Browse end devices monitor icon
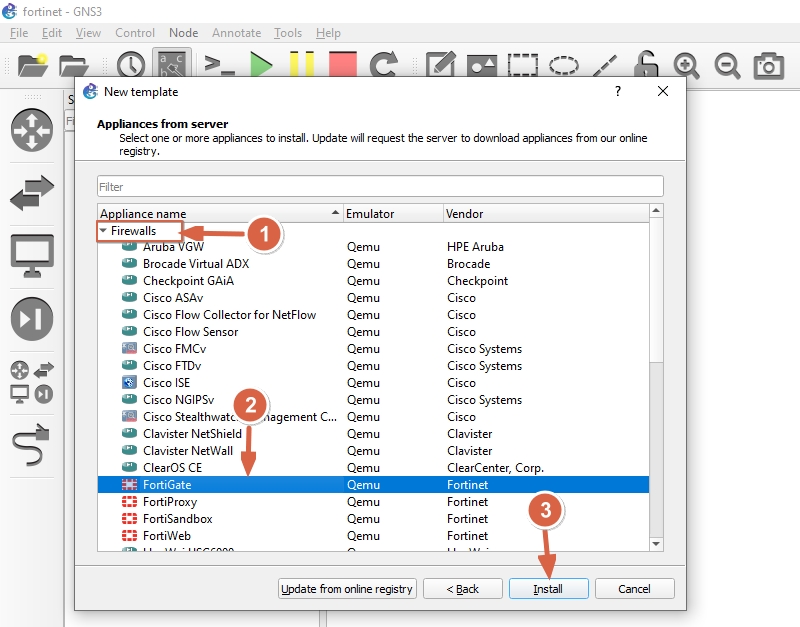 [31, 256]
